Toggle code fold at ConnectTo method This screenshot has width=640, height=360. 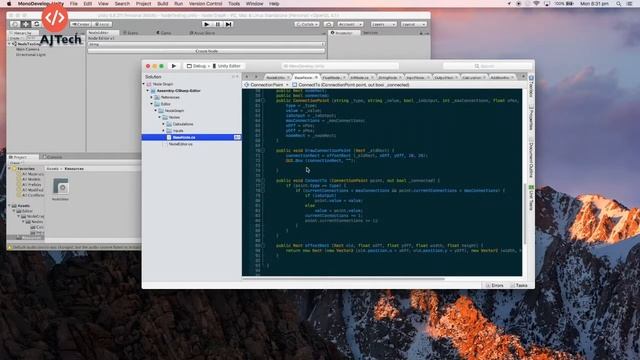pos(263,180)
